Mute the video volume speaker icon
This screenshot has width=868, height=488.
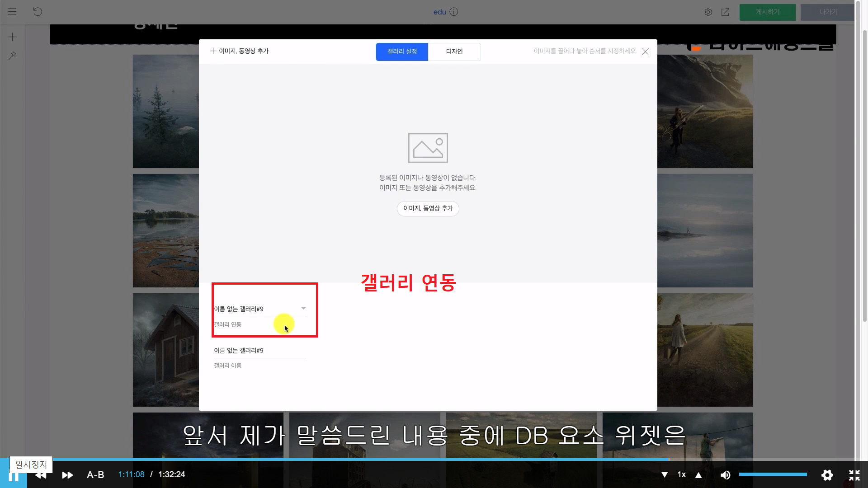click(725, 475)
